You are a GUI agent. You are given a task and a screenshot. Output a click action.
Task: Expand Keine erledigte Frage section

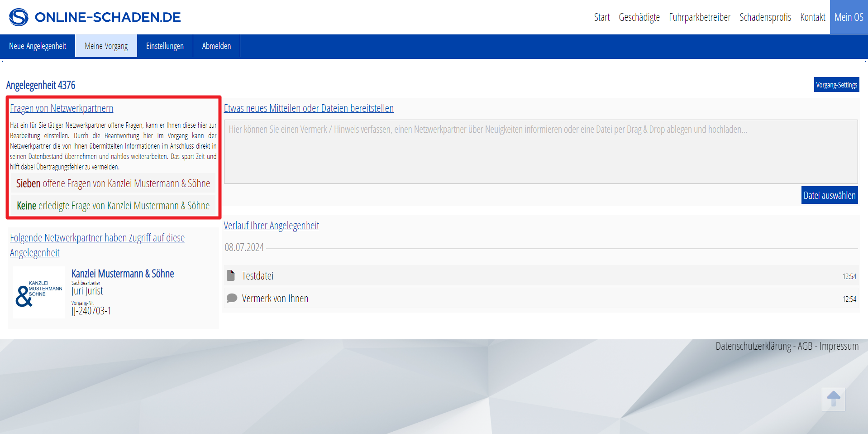point(113,206)
